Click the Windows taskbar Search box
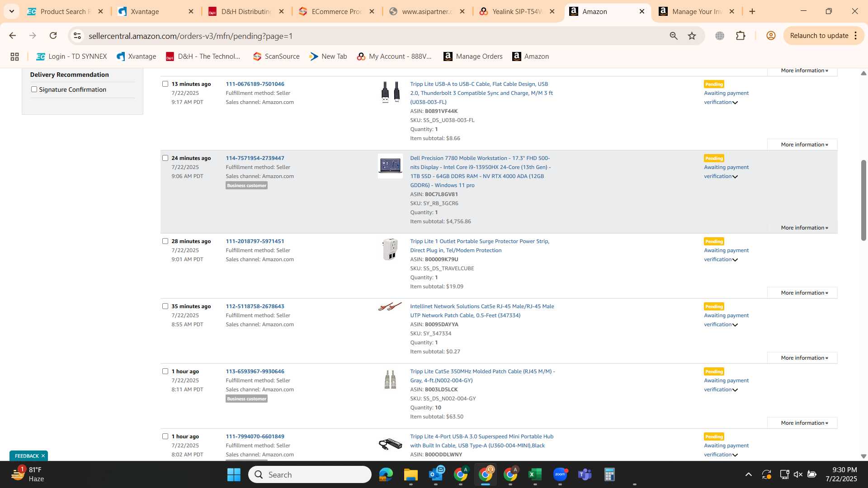The image size is (868, 488). 310,474
